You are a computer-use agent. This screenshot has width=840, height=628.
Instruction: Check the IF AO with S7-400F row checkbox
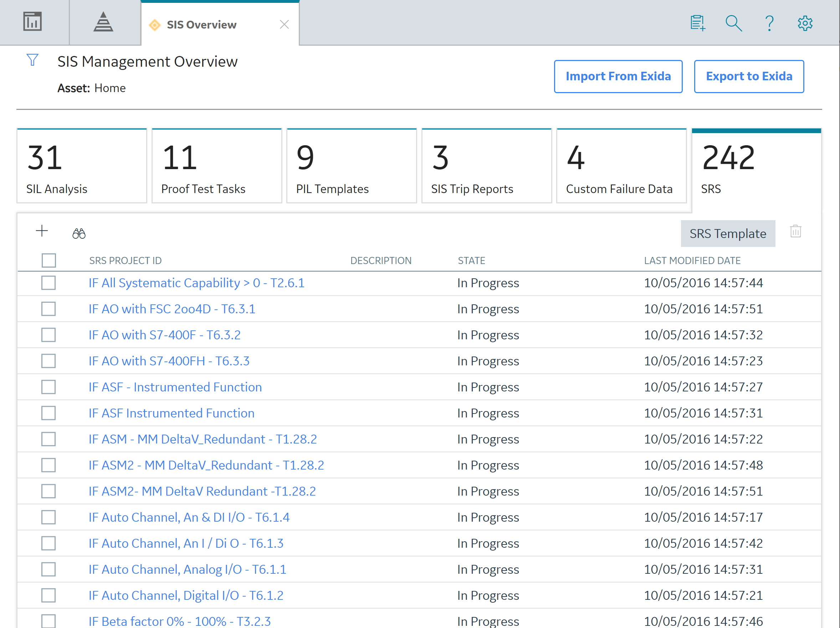pyautogui.click(x=48, y=335)
